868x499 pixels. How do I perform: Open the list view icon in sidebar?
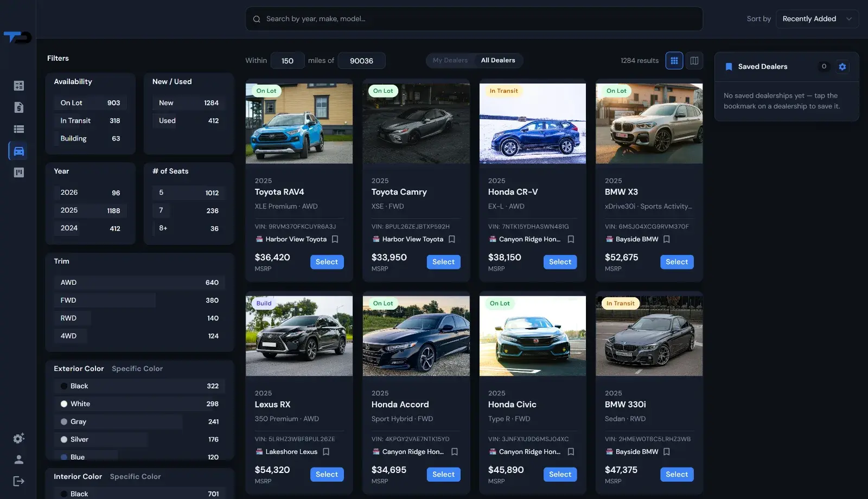click(18, 129)
